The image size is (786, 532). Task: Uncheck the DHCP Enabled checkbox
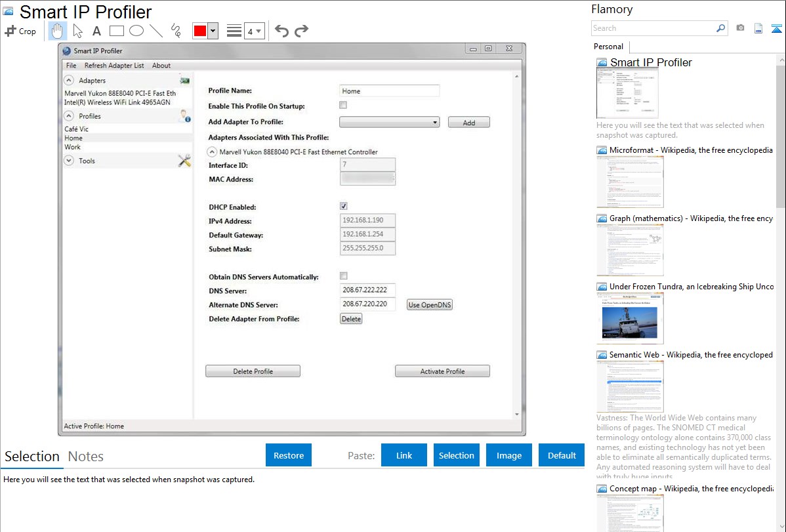coord(343,206)
